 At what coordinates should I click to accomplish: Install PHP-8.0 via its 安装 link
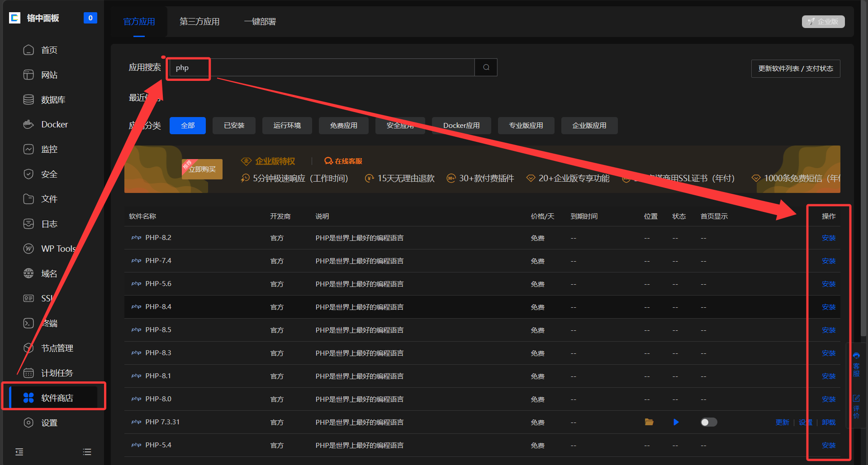pyautogui.click(x=829, y=399)
